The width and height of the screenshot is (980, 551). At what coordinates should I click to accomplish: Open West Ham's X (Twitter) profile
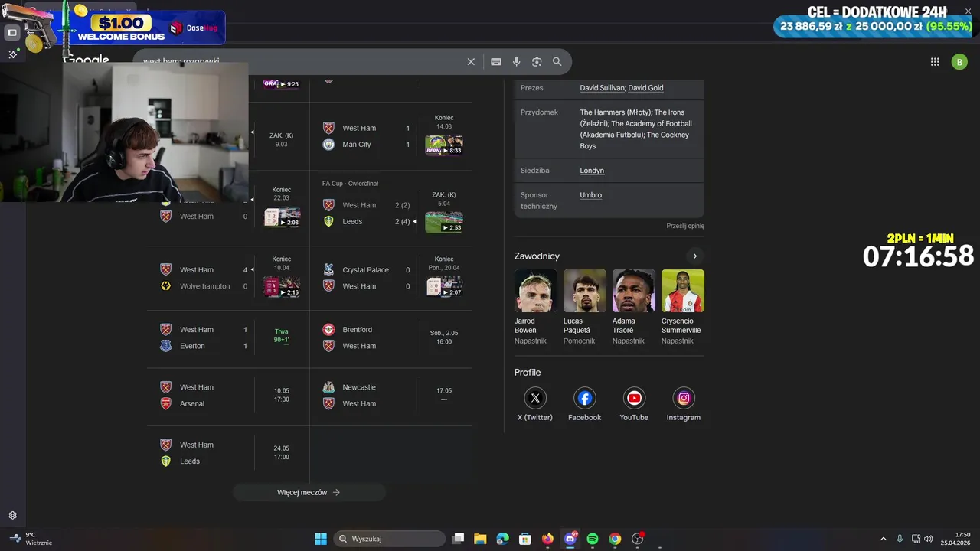click(x=534, y=404)
